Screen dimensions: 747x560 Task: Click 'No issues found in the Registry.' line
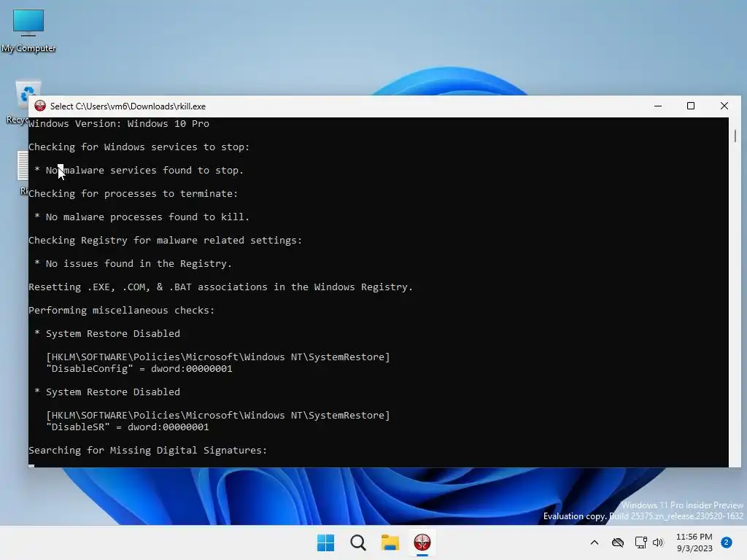coord(139,263)
